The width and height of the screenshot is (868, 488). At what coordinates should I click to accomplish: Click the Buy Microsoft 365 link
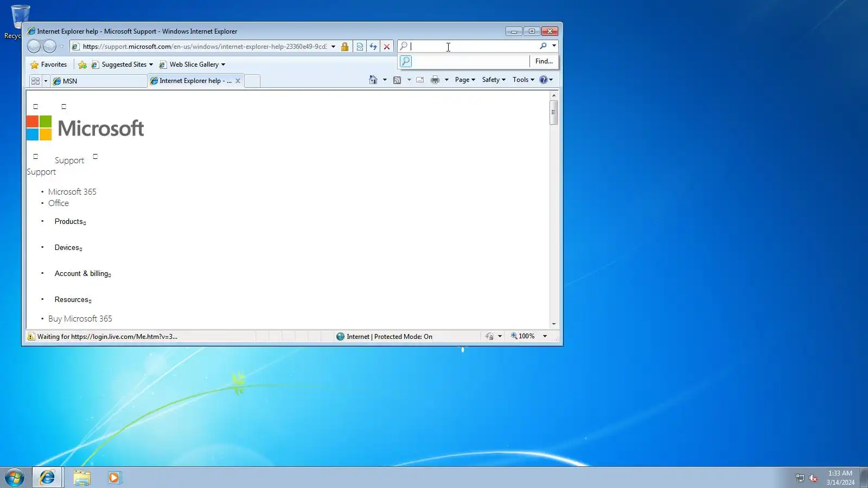[x=80, y=319]
